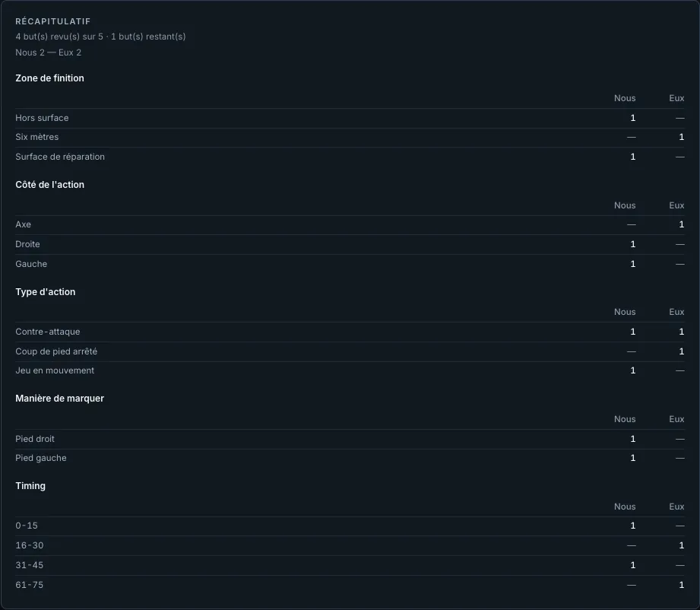Click the 0-15 timing row label
700x610 pixels.
pos(27,526)
